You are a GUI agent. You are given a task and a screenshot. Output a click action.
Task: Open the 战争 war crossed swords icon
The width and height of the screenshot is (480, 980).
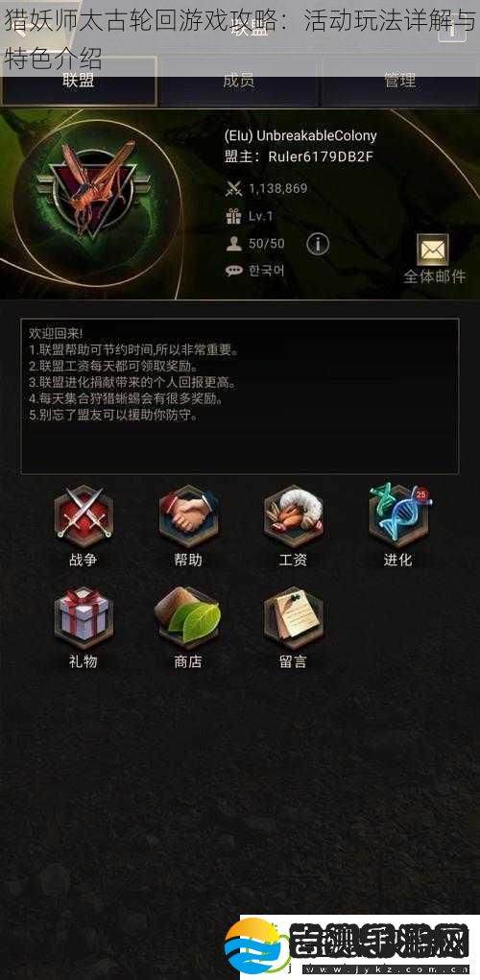point(84,515)
